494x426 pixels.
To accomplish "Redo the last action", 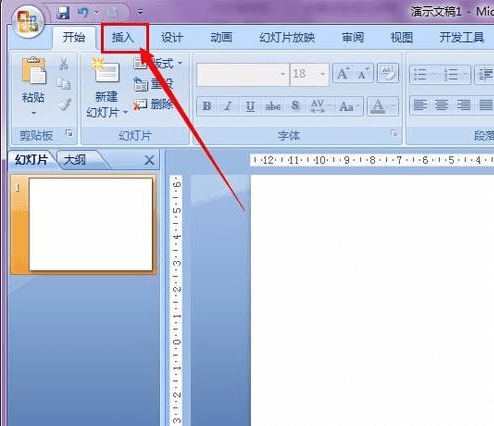I will click(x=113, y=13).
